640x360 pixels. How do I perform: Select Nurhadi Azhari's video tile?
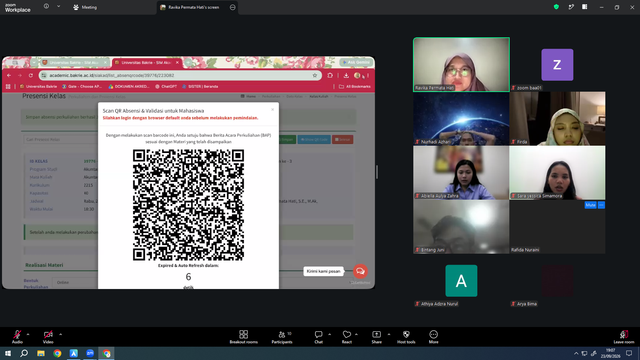[461, 118]
